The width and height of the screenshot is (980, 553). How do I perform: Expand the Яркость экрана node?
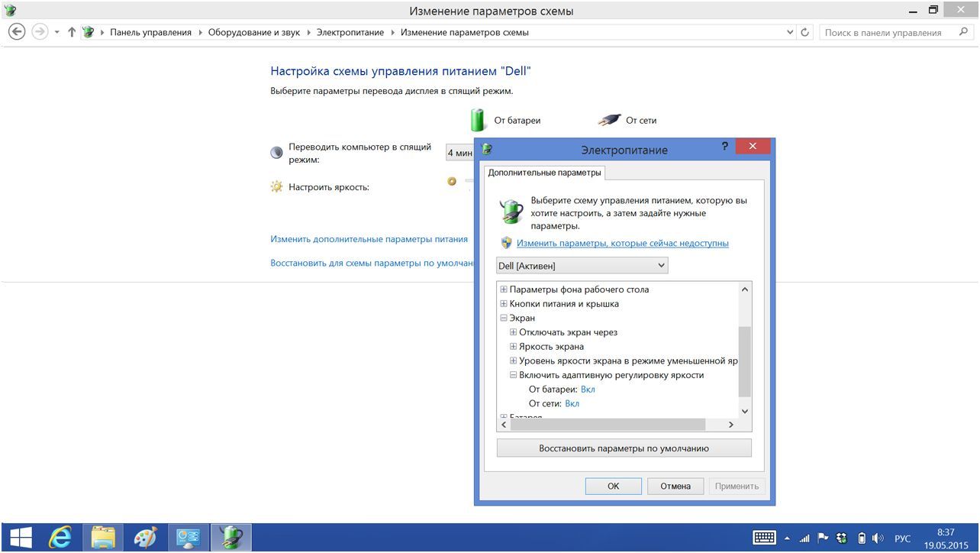pos(514,347)
